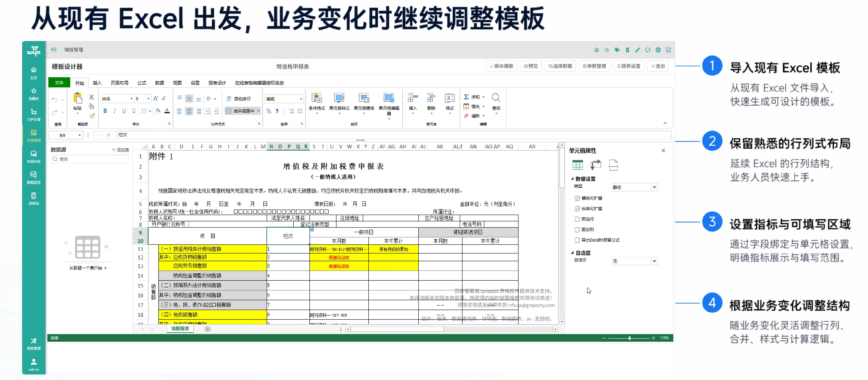Viewport: 868px width, 380px height.
Task: Open 门户目录 in the left sidebar
Action: click(34, 115)
